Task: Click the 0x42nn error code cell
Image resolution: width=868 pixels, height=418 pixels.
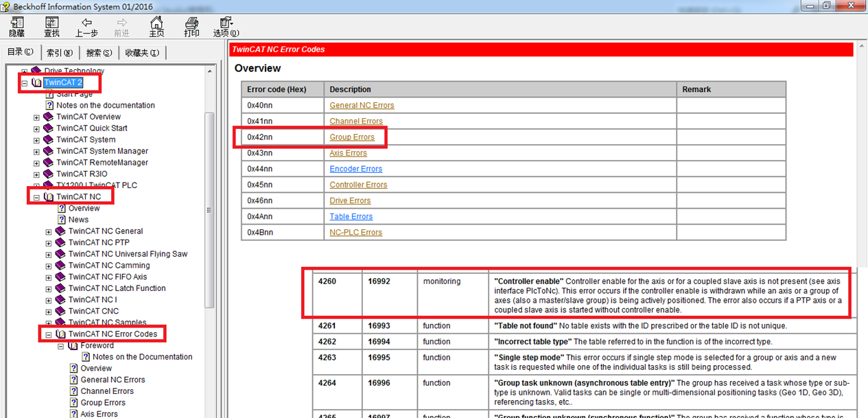Action: pos(283,137)
